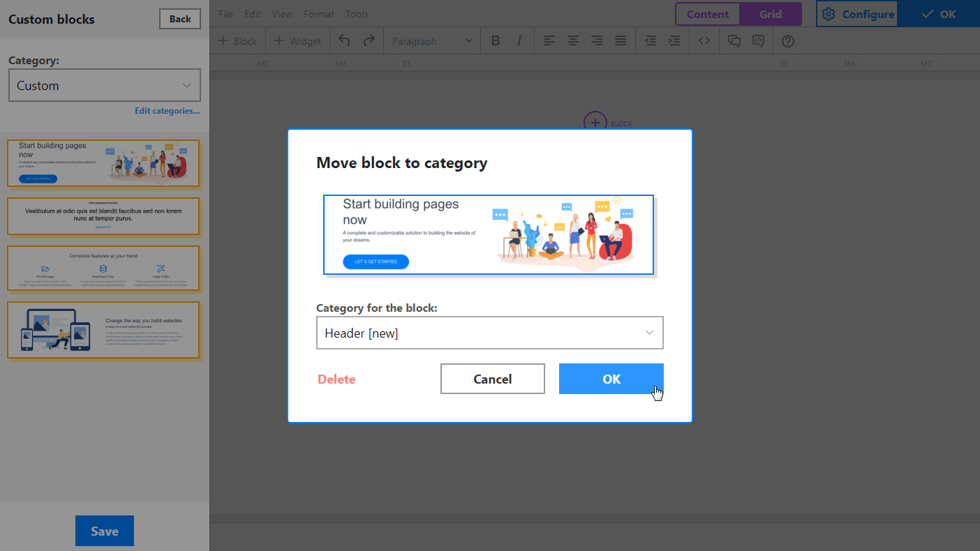Click the block preview image in dialog
The width and height of the screenshot is (980, 551).
click(x=489, y=234)
